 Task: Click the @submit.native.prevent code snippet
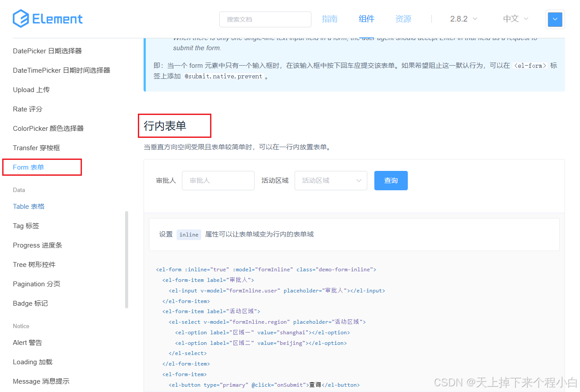[x=223, y=76]
